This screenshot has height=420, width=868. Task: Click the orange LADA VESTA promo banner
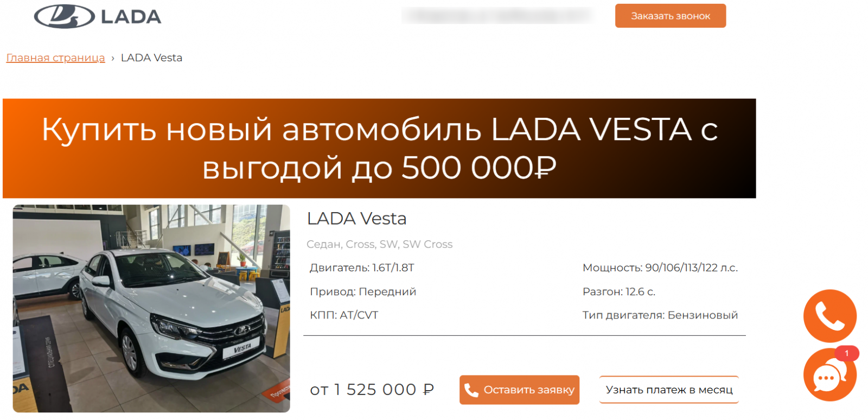[379, 148]
